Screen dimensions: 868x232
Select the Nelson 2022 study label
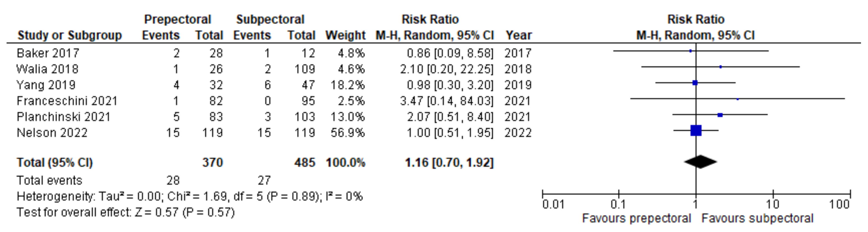click(x=52, y=133)
